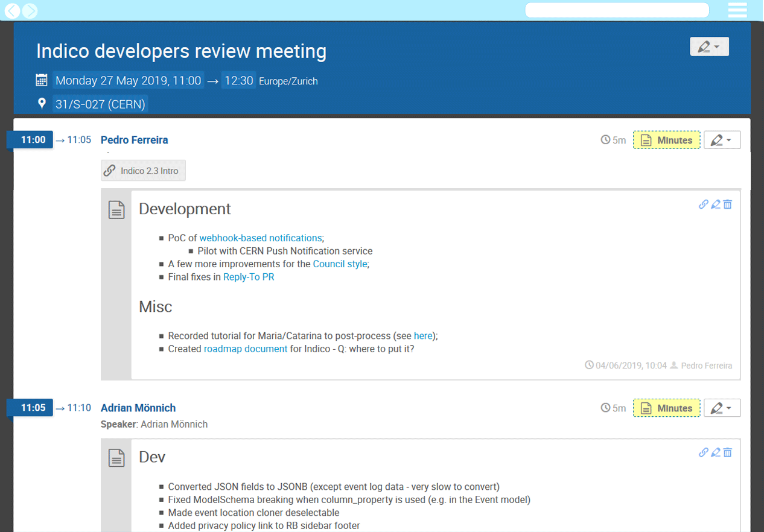
Task: Click the permalink icon in Development minutes
Action: tap(703, 204)
